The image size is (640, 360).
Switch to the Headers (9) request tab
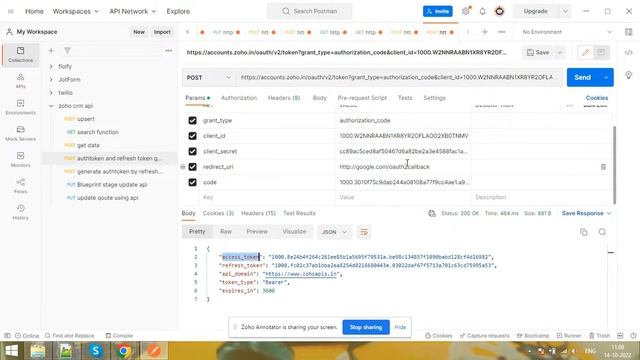click(x=284, y=98)
